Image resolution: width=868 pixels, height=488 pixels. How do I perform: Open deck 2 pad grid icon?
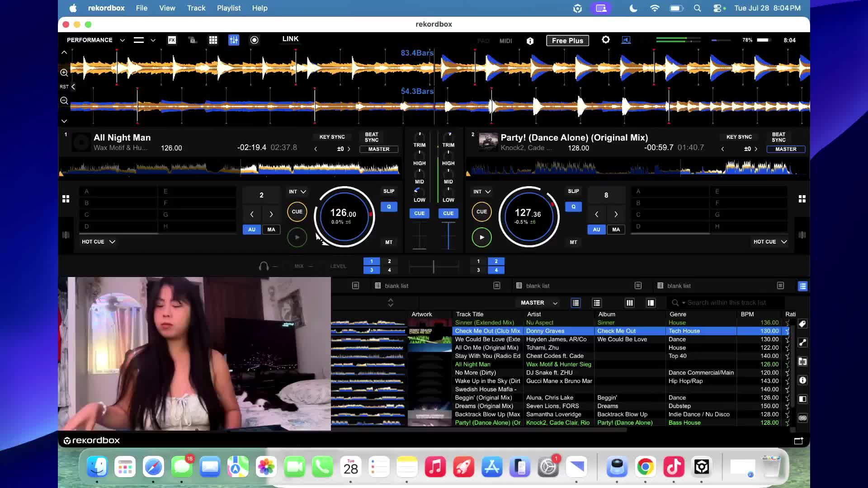click(x=802, y=199)
